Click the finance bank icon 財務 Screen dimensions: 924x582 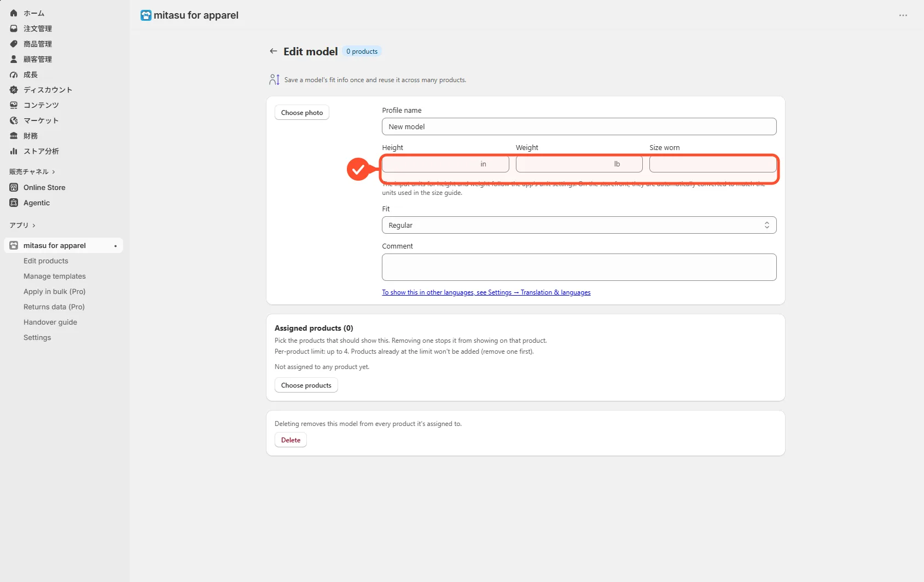click(x=14, y=136)
